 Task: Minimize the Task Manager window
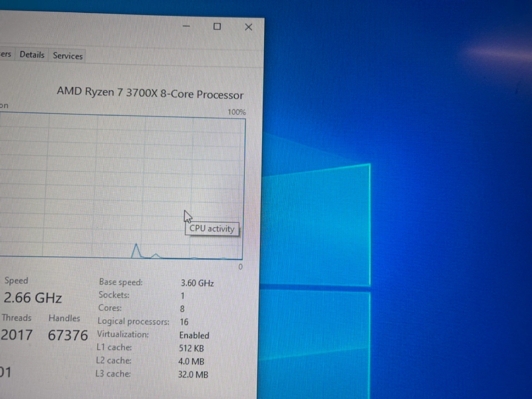pyautogui.click(x=187, y=26)
